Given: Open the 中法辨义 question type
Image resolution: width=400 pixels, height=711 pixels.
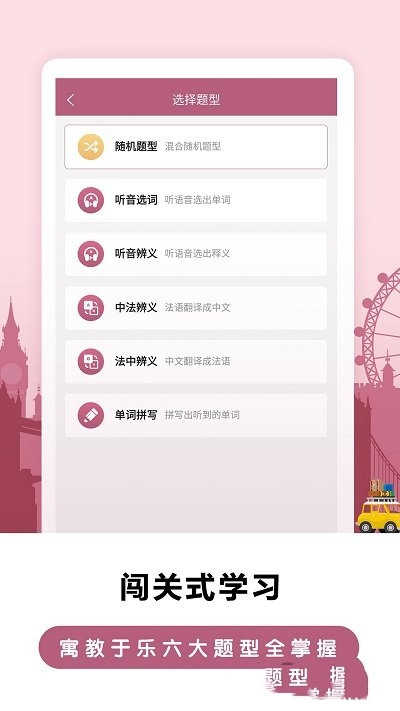Looking at the screenshot, I should click(x=196, y=307).
